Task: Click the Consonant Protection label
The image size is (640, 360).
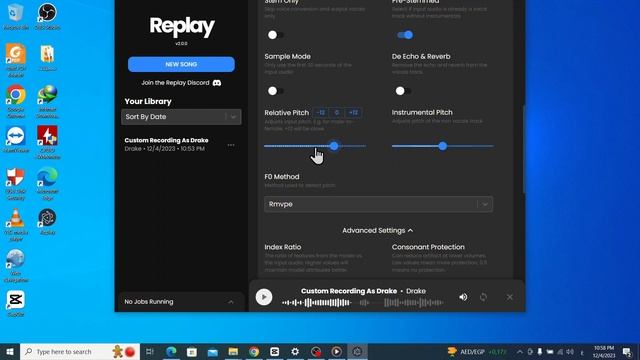Action: pyautogui.click(x=428, y=247)
